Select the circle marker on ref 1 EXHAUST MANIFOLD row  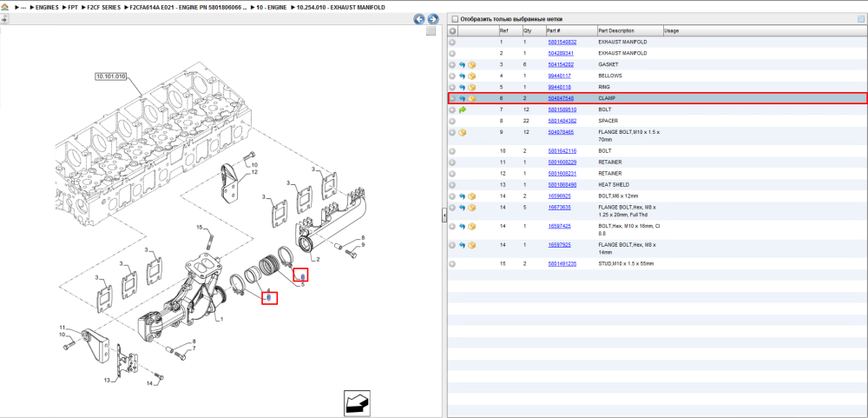pyautogui.click(x=452, y=42)
